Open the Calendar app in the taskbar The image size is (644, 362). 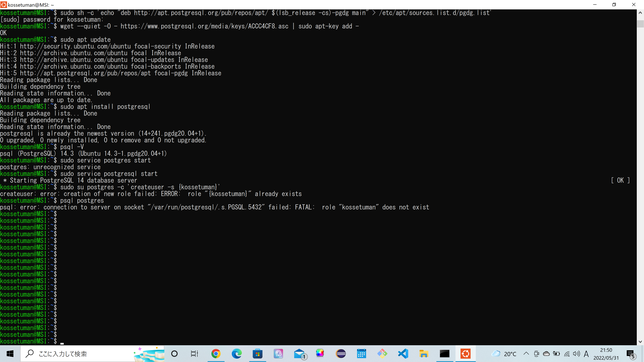click(x=362, y=354)
